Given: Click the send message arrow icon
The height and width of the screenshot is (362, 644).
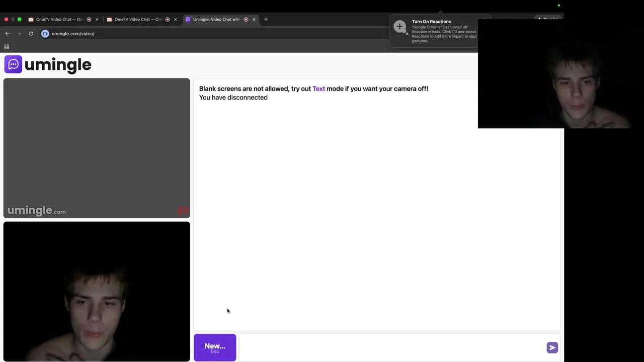Looking at the screenshot, I should [552, 347].
